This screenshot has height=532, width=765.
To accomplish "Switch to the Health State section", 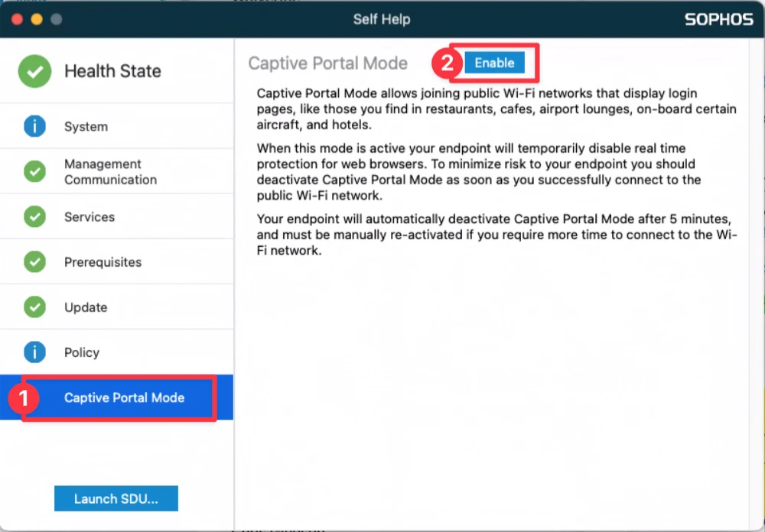I will (x=112, y=70).
